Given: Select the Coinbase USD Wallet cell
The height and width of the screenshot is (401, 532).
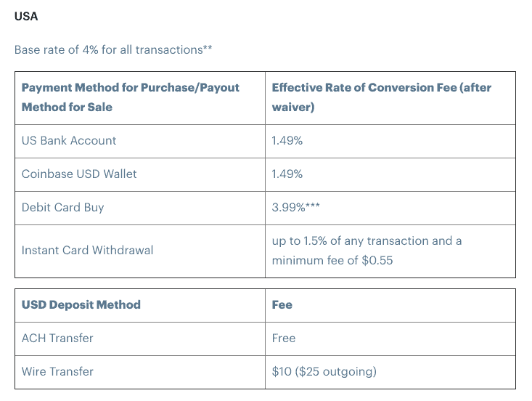Looking at the screenshot, I should 79,174.
